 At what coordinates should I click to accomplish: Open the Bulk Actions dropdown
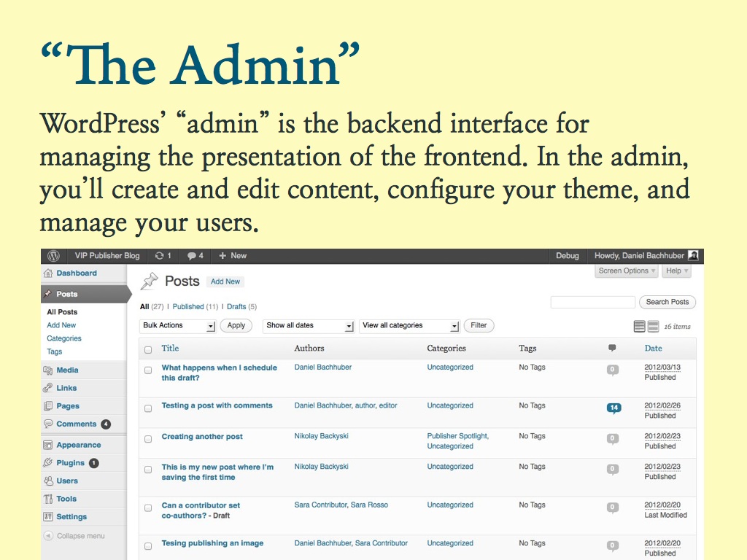point(178,326)
